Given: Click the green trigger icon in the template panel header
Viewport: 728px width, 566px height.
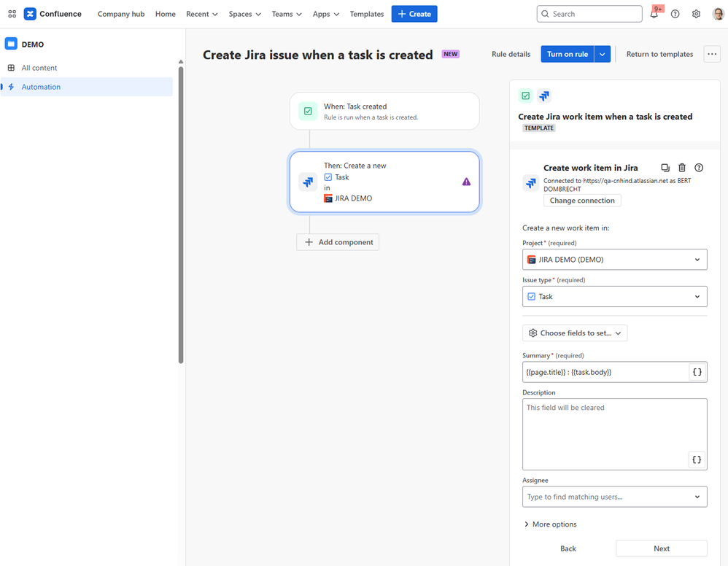Looking at the screenshot, I should point(525,96).
